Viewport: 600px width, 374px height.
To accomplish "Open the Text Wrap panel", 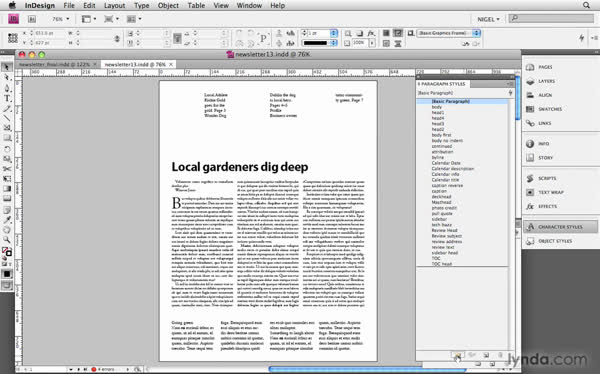I will [551, 192].
